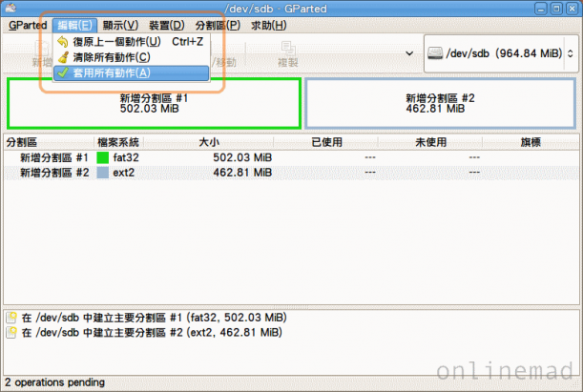Open the 顯示(V) View menu
The width and height of the screenshot is (583, 392).
120,25
